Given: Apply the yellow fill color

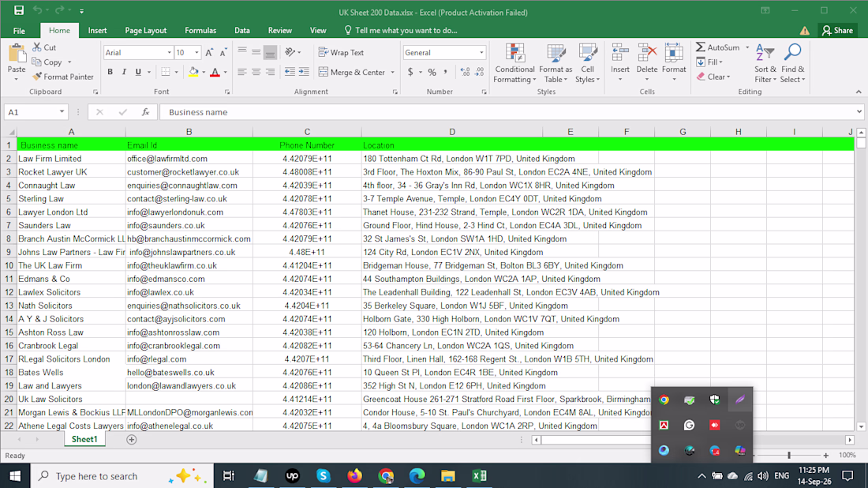Looking at the screenshot, I should [x=193, y=72].
